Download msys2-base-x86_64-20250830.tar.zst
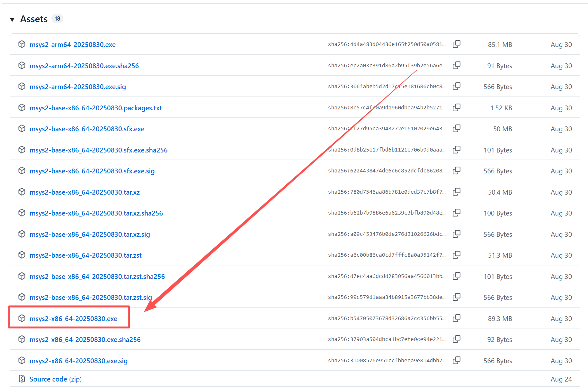 pyautogui.click(x=86, y=255)
